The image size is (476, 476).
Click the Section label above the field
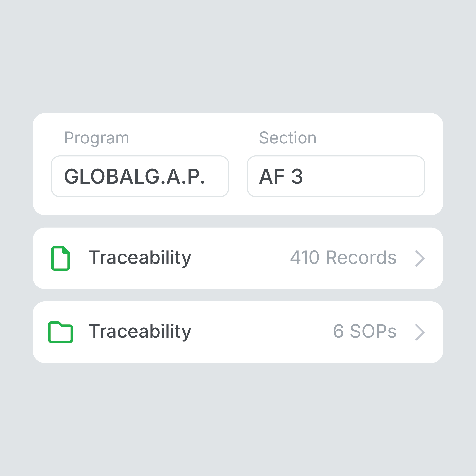[287, 138]
